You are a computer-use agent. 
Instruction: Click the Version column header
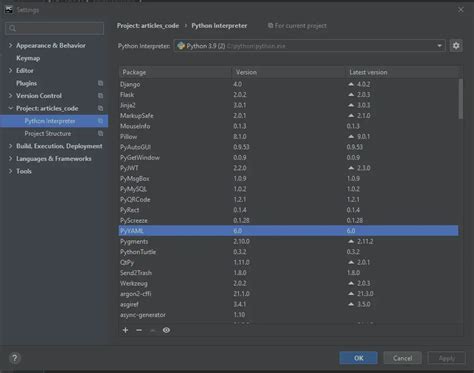[289, 72]
